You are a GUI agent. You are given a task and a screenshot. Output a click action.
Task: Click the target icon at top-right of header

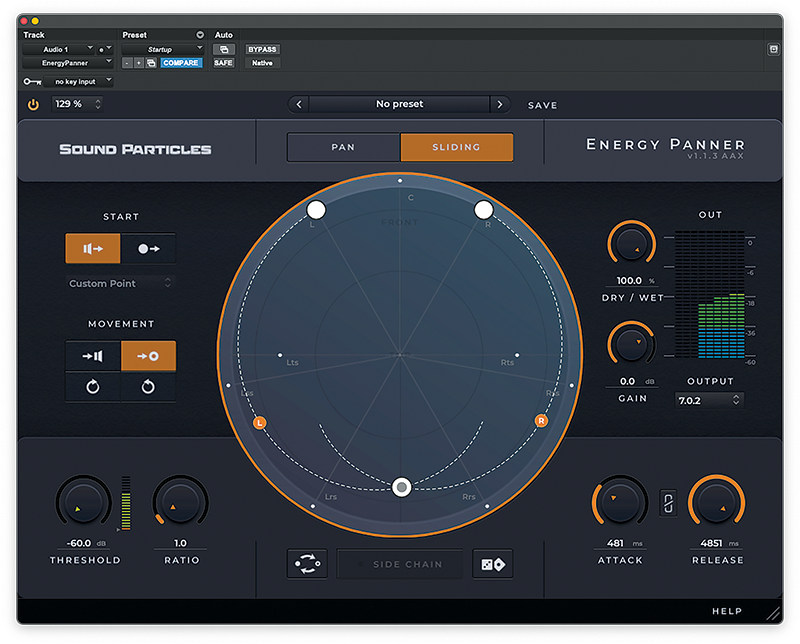773,49
